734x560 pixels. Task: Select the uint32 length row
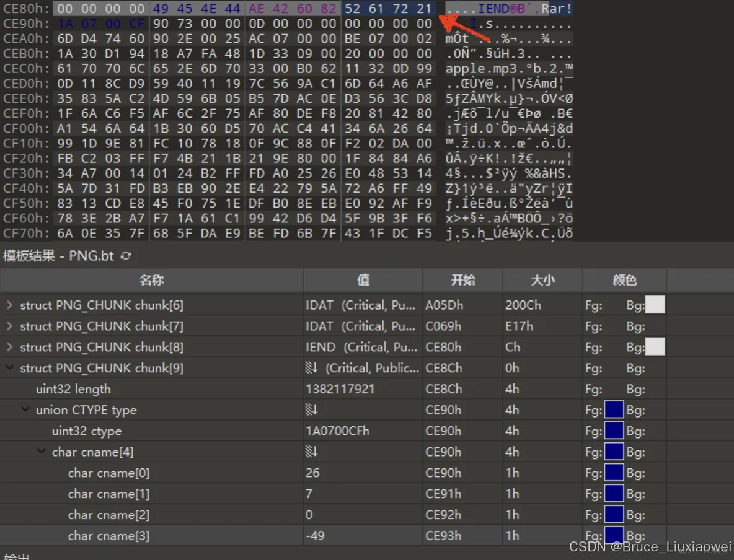coord(74,388)
